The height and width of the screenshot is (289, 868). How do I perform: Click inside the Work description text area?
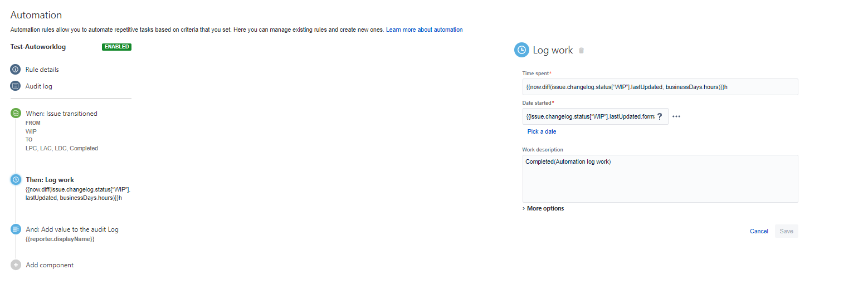coord(660,179)
